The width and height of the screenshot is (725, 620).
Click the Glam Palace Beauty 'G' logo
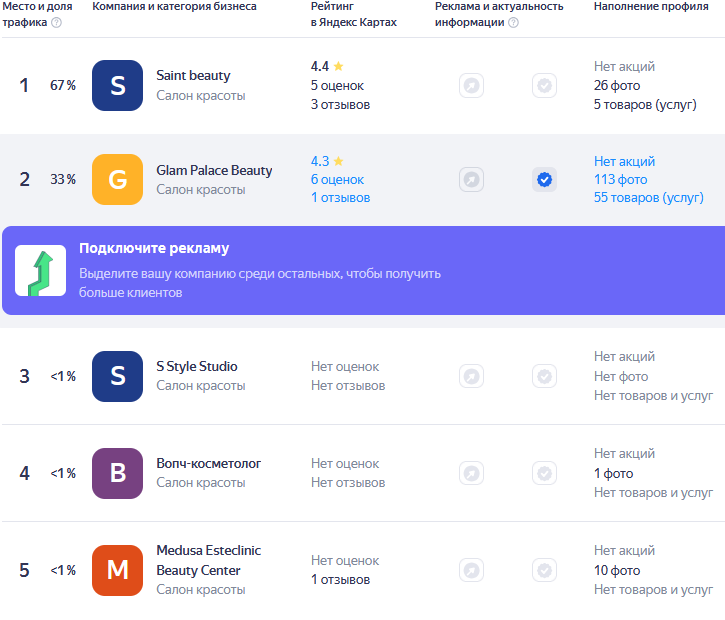117,180
